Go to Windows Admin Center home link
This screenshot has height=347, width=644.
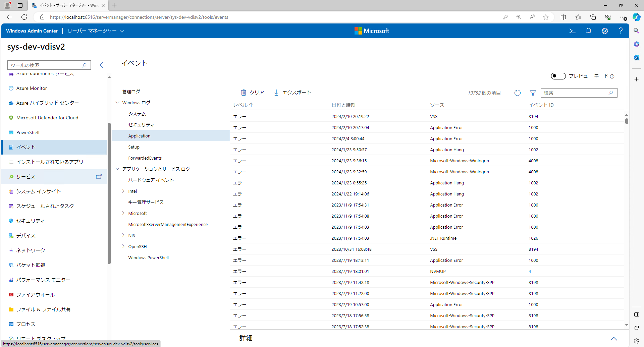point(32,31)
